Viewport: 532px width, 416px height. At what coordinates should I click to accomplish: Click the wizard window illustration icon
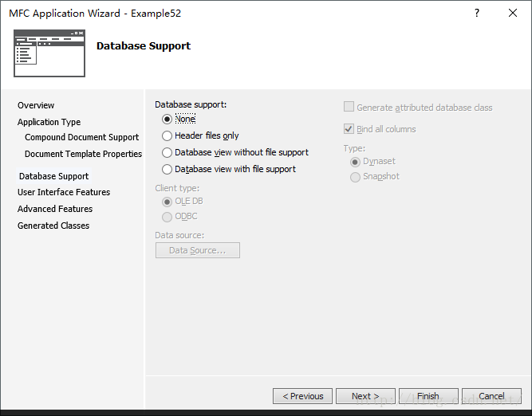[49, 53]
